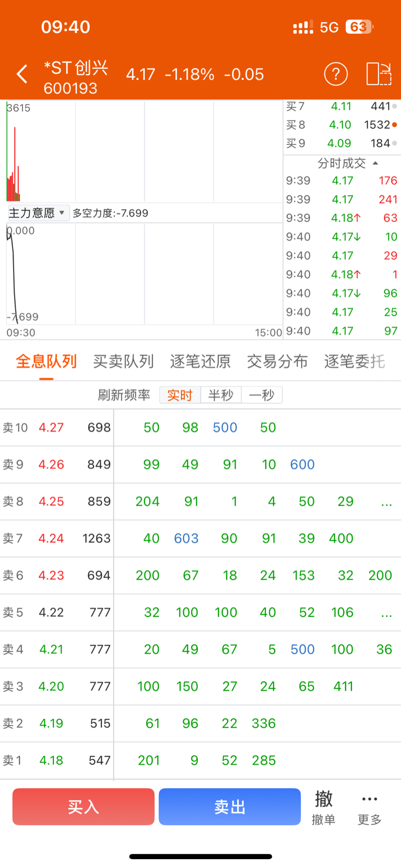Select the 卖7 price 4.24
The image size is (401, 868).
pos(51,539)
